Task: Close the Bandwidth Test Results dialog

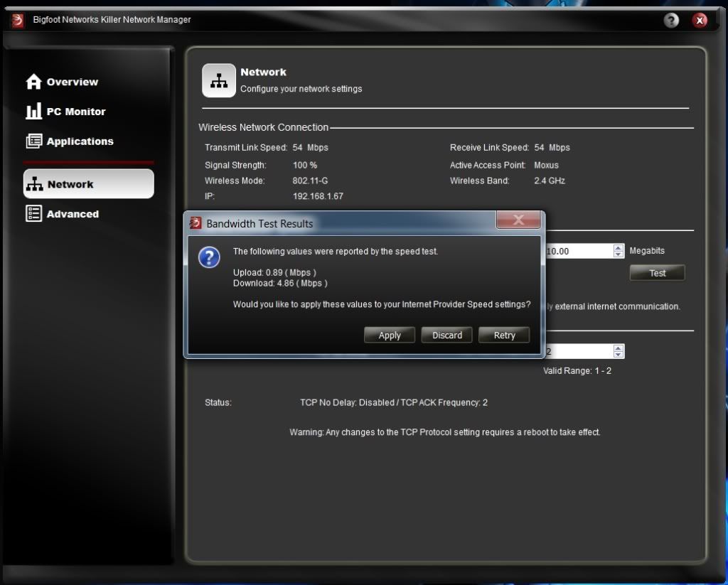Action: click(x=518, y=220)
